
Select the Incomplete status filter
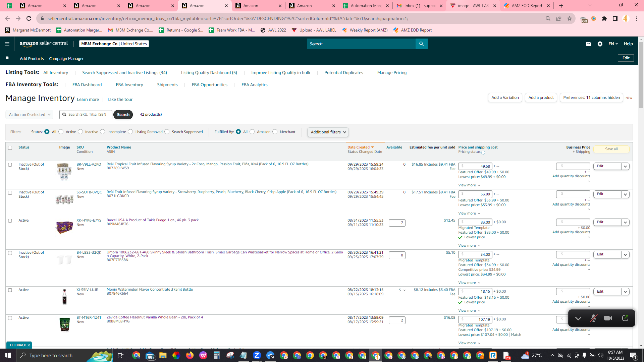coord(103,132)
